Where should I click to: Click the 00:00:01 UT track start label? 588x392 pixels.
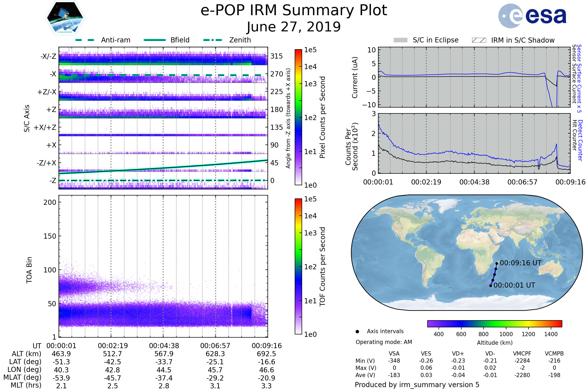tap(514, 285)
